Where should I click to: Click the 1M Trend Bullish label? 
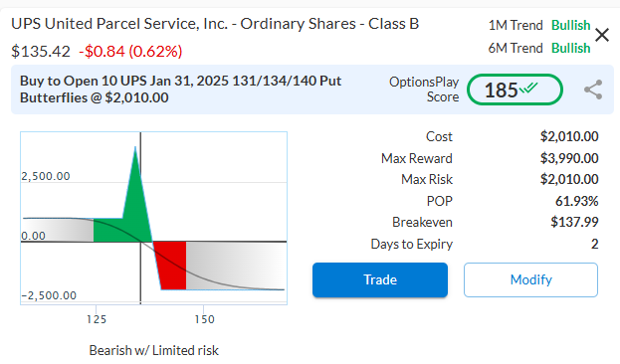(570, 25)
